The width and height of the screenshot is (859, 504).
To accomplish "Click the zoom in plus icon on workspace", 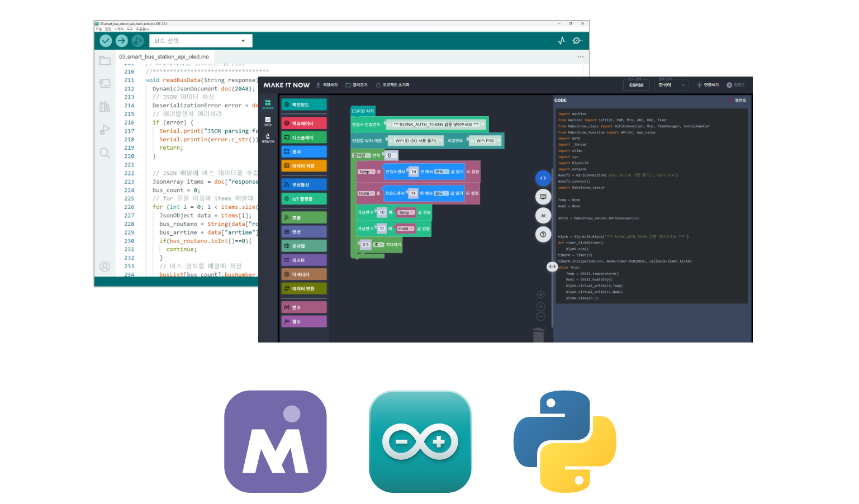I will tap(540, 307).
